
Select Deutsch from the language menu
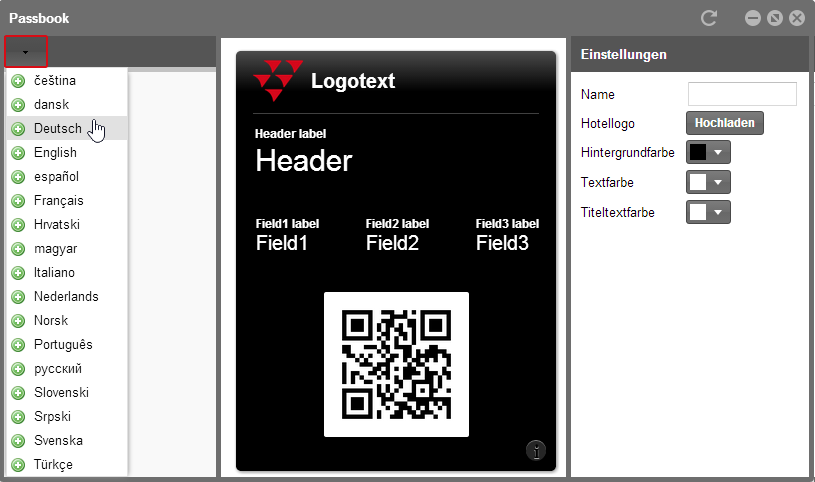(58, 129)
